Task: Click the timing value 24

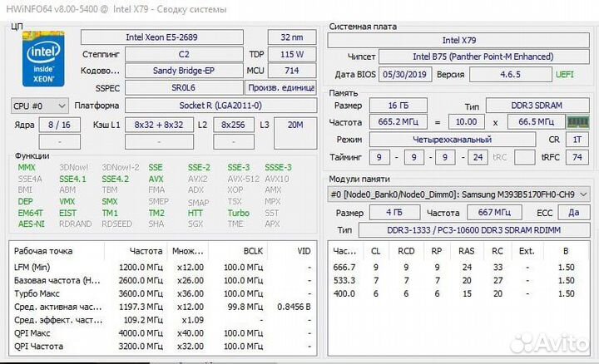Action: (x=478, y=157)
